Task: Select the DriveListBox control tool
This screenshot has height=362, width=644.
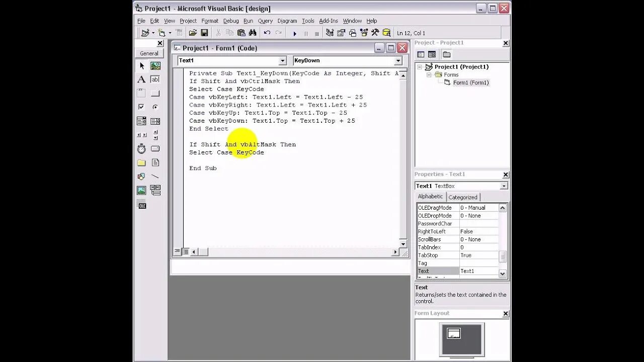Action: pos(155,149)
